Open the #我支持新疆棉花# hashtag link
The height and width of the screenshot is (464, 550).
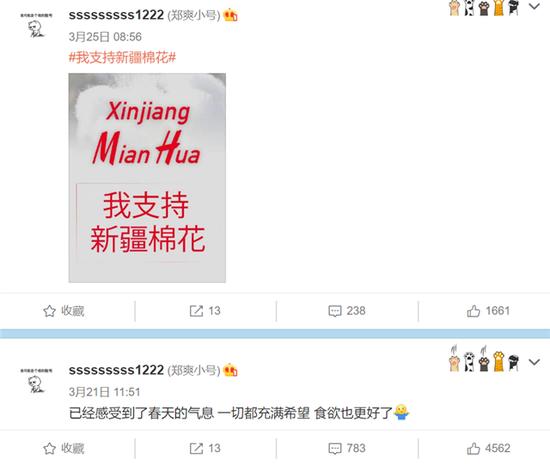[x=122, y=57]
